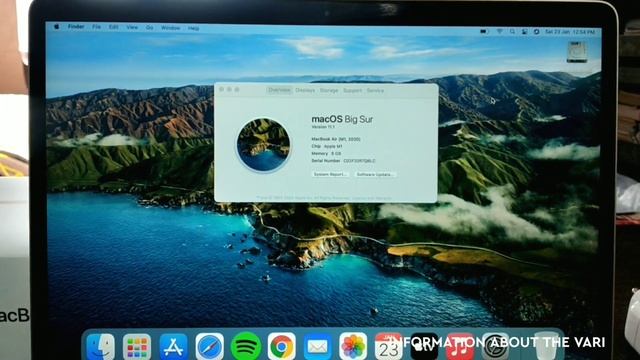The height and width of the screenshot is (360, 640).
Task: Open the Trash in the Dock
Action: point(546,347)
